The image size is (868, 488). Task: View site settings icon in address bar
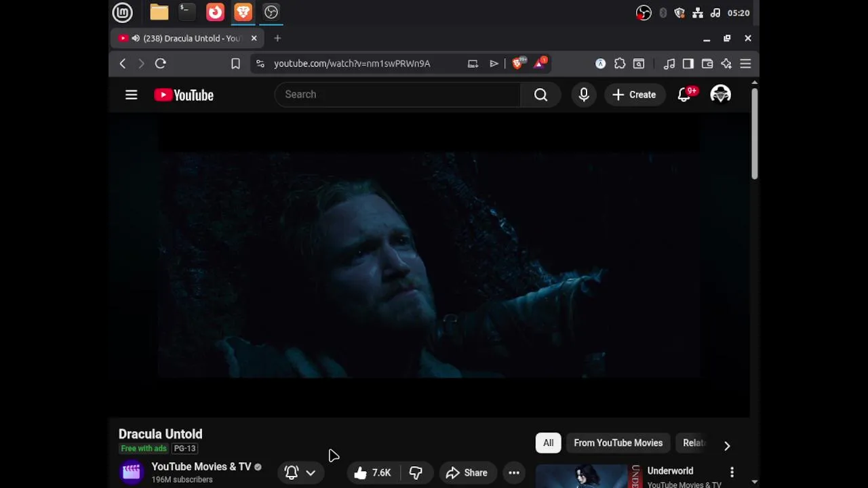[260, 64]
